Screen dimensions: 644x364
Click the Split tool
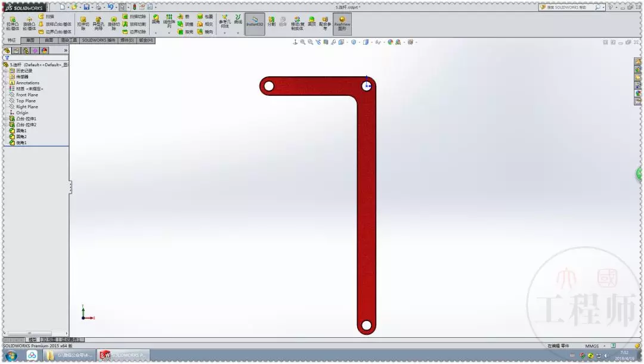[x=271, y=21]
